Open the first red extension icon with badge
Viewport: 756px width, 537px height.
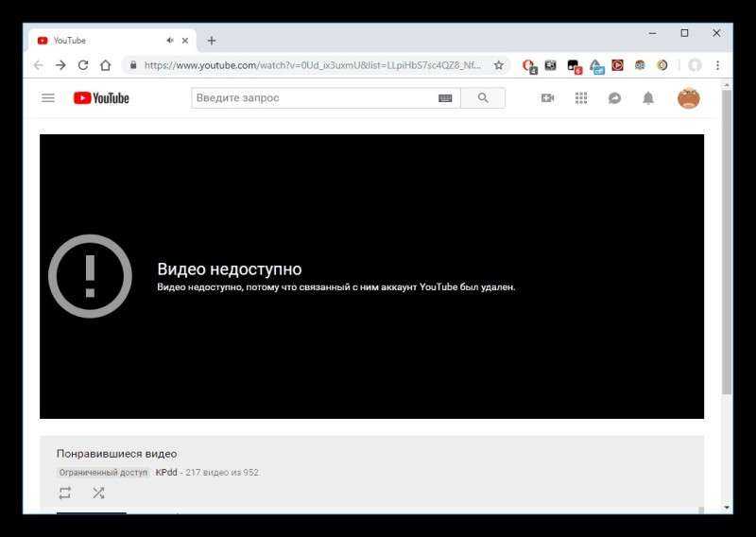529,66
